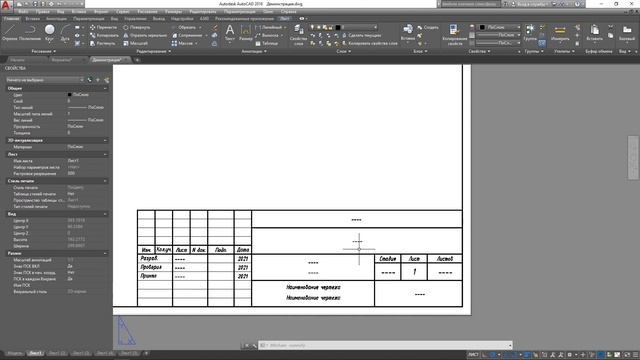Switch to the Вывод ribbon tab

[158, 19]
